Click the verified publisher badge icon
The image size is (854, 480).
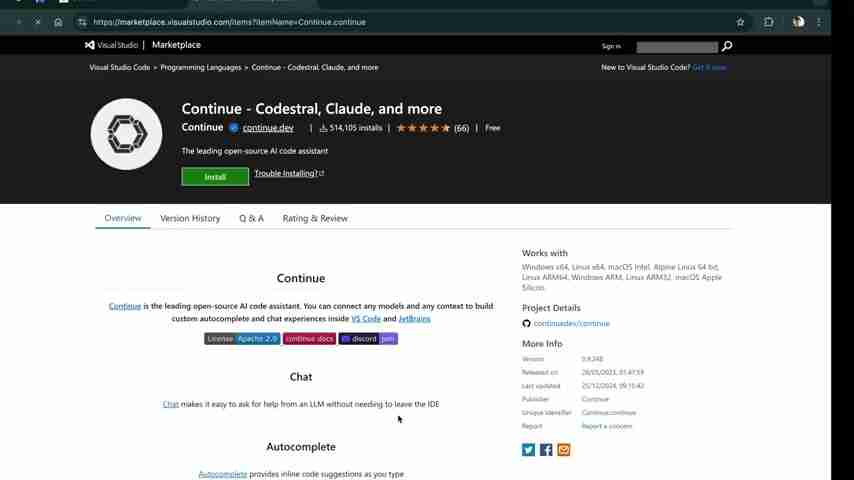(x=234, y=128)
